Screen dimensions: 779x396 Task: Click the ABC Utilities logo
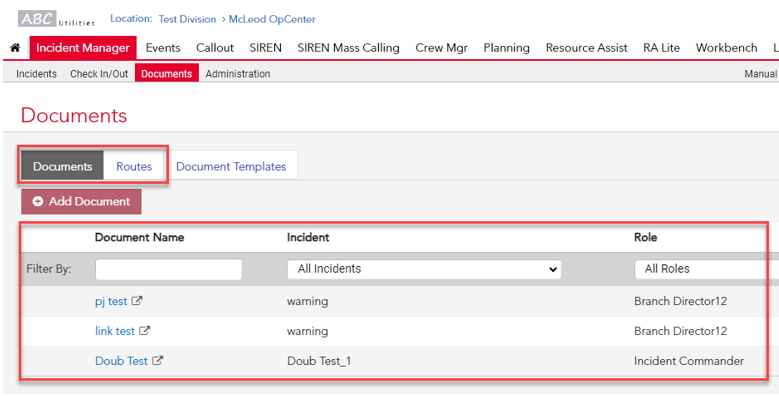click(x=56, y=19)
